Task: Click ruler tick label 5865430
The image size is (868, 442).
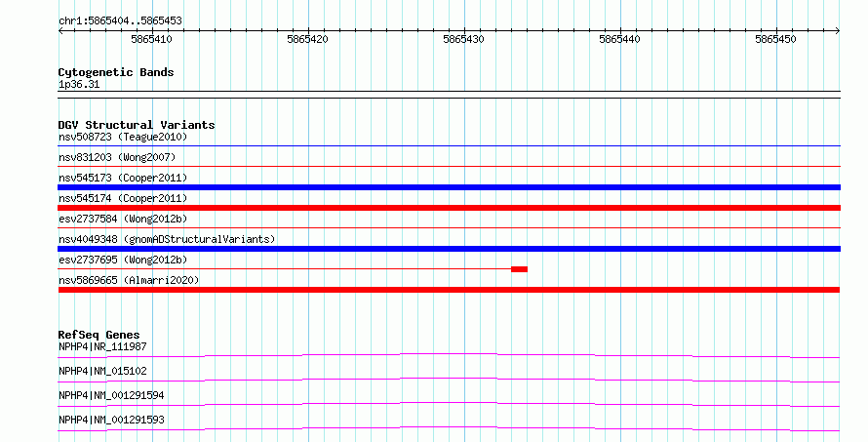Action: (463, 39)
